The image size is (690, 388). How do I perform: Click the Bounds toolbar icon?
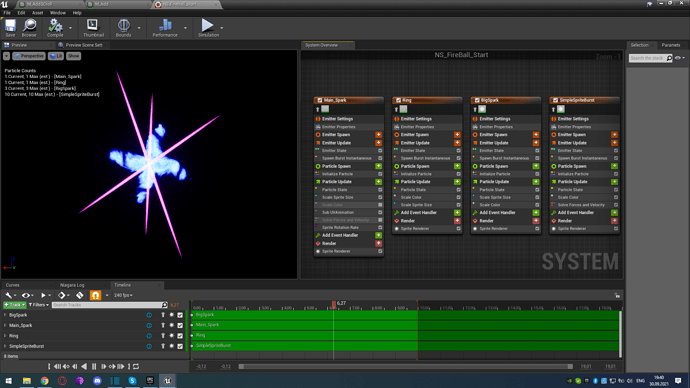123,27
